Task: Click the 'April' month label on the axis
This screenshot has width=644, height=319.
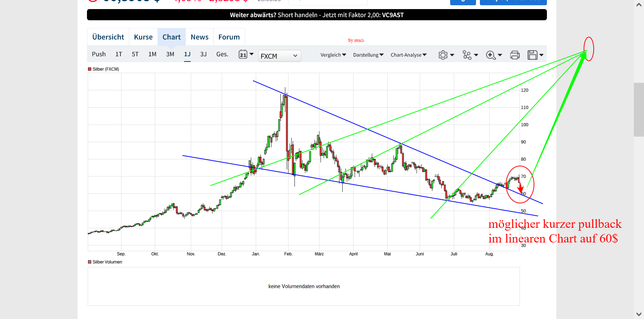Action: click(x=353, y=254)
